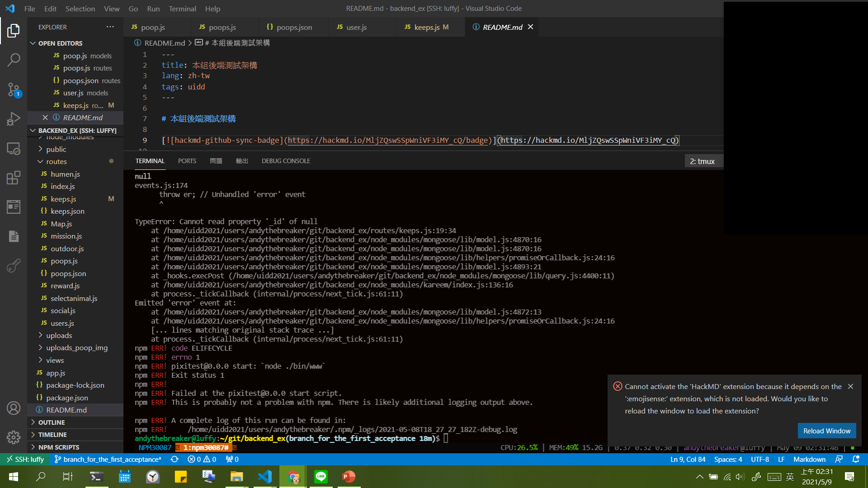Dismiss the HackMD extension error notification
This screenshot has height=488, width=868.
click(x=850, y=386)
